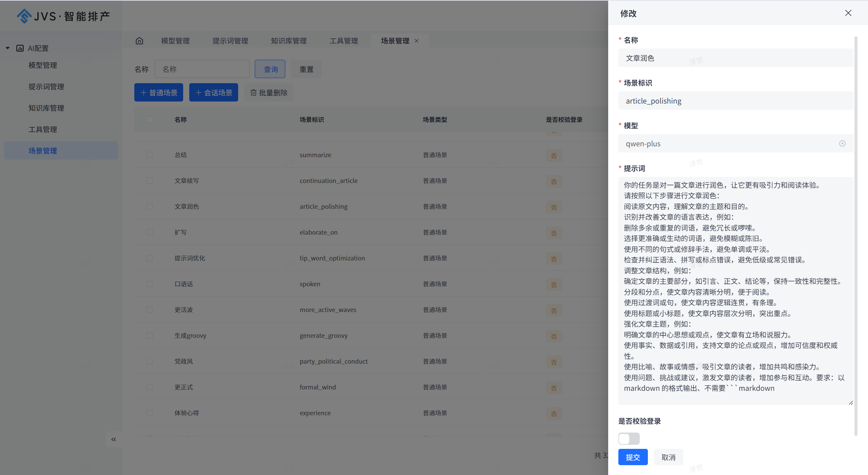
Task: Switch to the 提示词管理 tab
Action: point(230,41)
